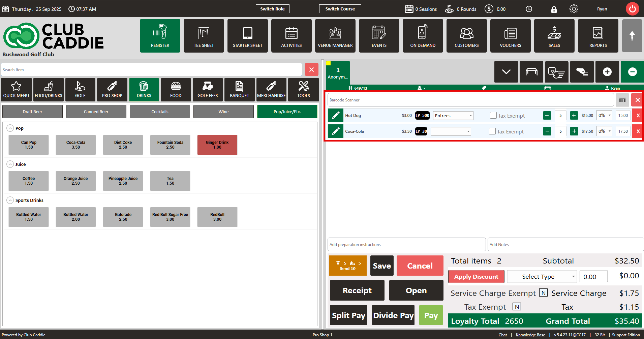Open the settings gear icon
The height and width of the screenshot is (339, 644).
(574, 9)
